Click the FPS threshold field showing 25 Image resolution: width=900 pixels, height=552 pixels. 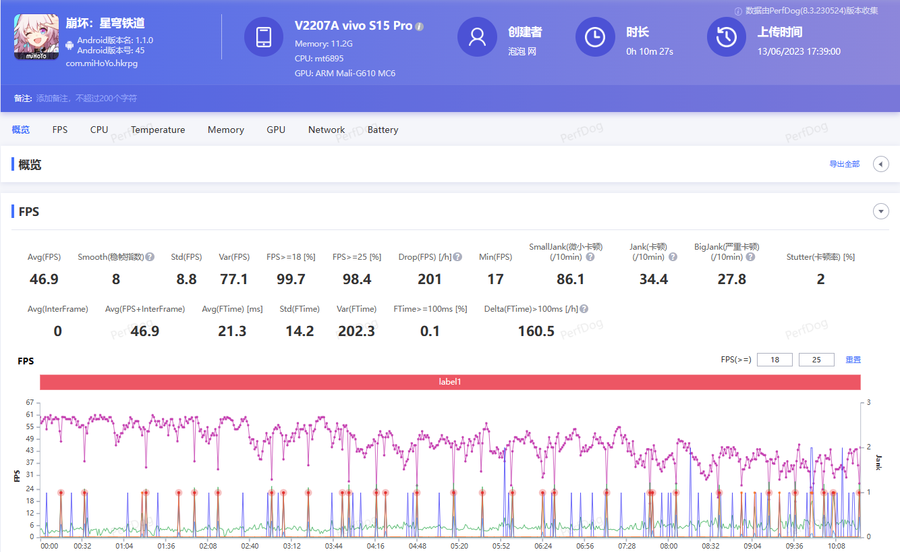click(x=816, y=360)
